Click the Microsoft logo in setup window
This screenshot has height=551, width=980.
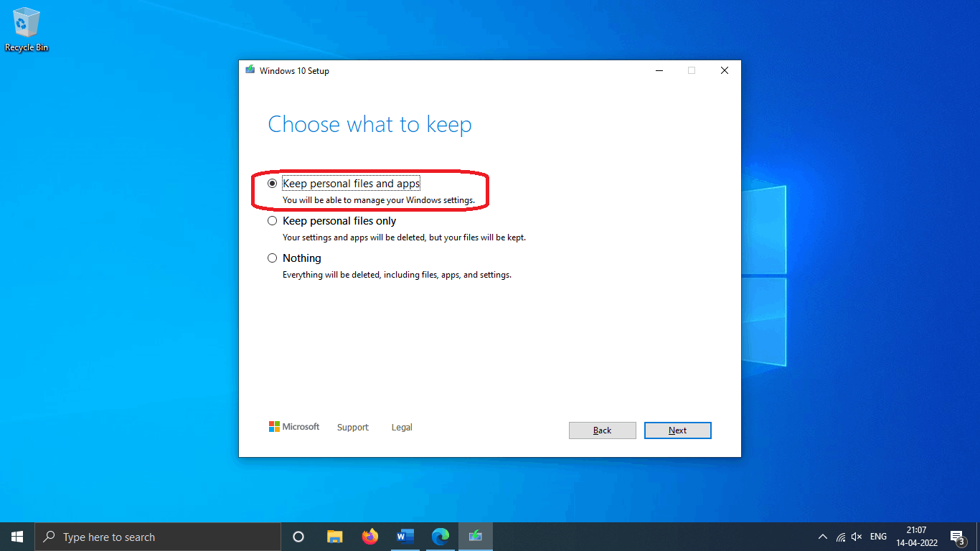pos(294,427)
